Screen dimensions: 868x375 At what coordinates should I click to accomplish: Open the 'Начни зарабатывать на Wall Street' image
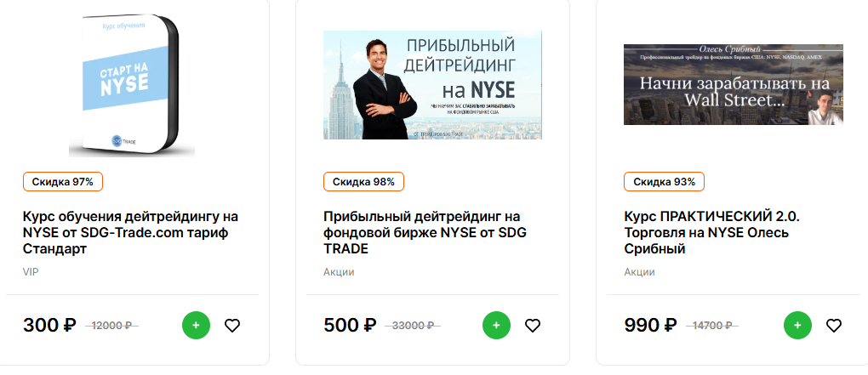733,84
